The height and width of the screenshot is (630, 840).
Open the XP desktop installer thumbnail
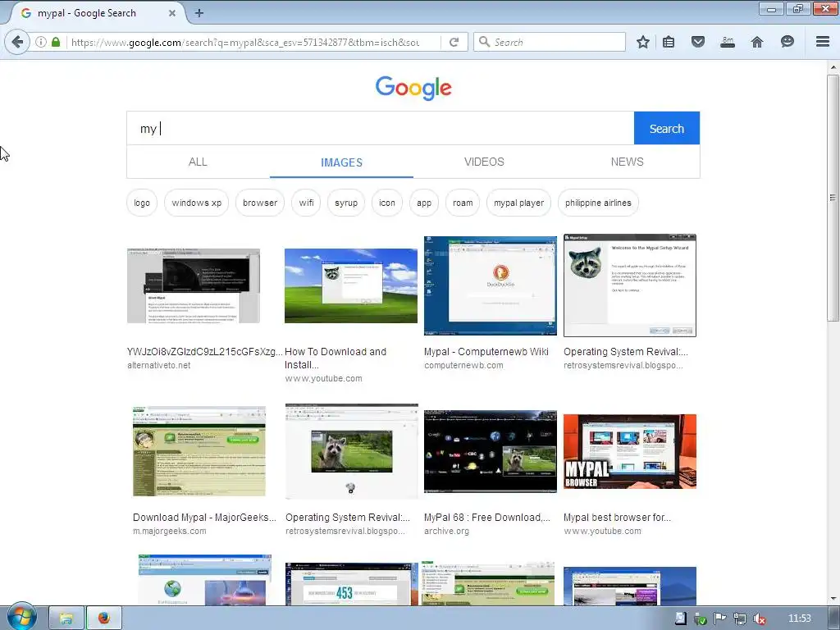(x=351, y=285)
